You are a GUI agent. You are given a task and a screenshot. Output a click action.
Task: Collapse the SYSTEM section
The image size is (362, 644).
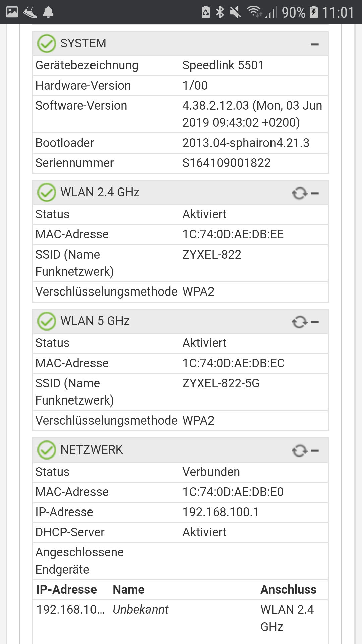click(x=315, y=44)
